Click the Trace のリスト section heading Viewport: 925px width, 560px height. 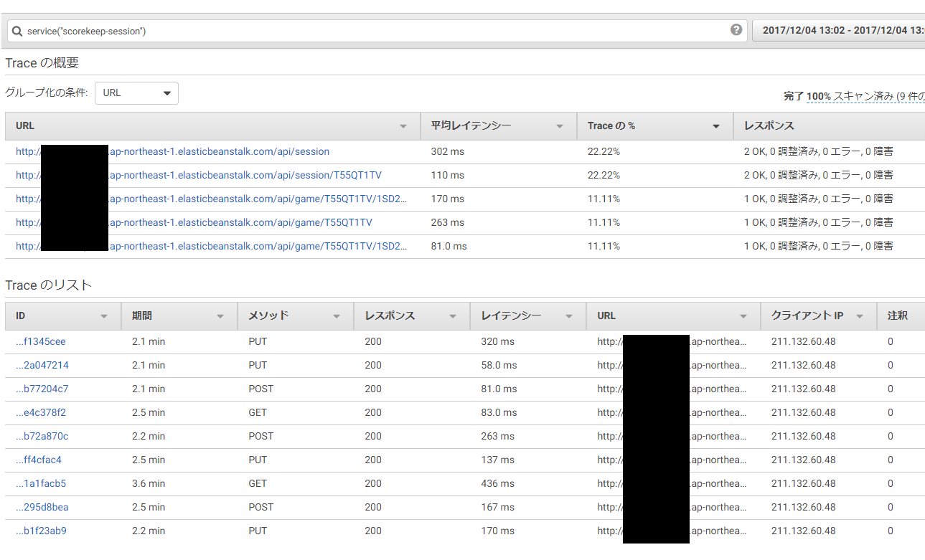click(x=48, y=285)
